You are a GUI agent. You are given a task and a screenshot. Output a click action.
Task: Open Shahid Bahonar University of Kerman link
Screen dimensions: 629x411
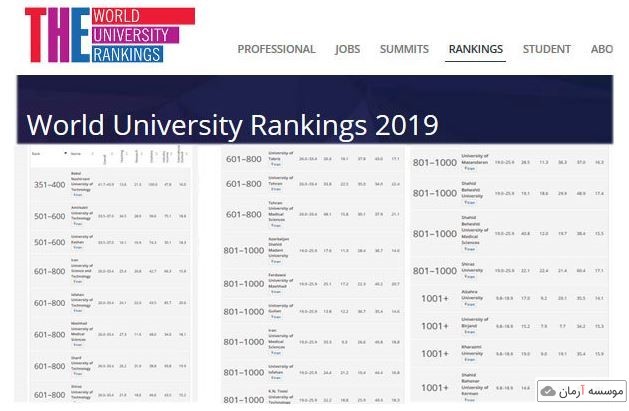click(x=475, y=384)
